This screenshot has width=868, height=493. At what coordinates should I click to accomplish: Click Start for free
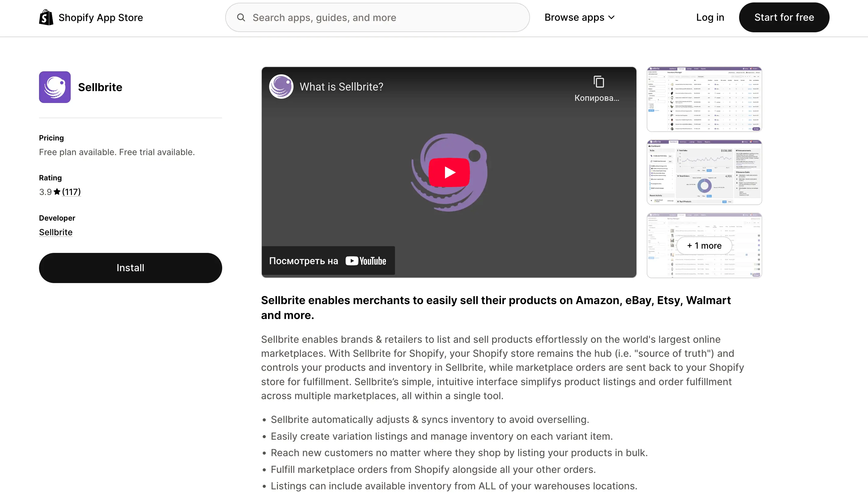tap(784, 17)
